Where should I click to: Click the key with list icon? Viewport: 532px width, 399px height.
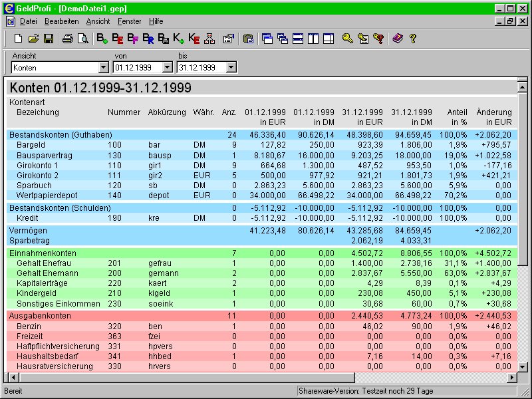click(363, 39)
